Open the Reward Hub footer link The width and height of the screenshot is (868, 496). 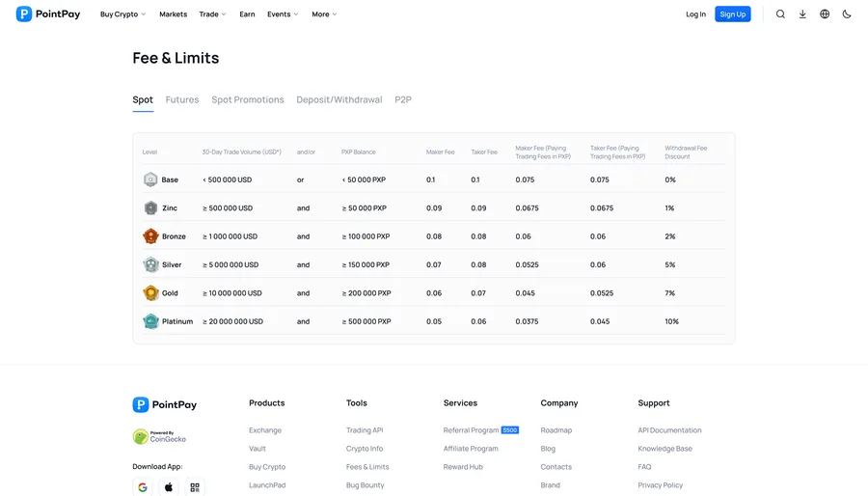pos(463,467)
